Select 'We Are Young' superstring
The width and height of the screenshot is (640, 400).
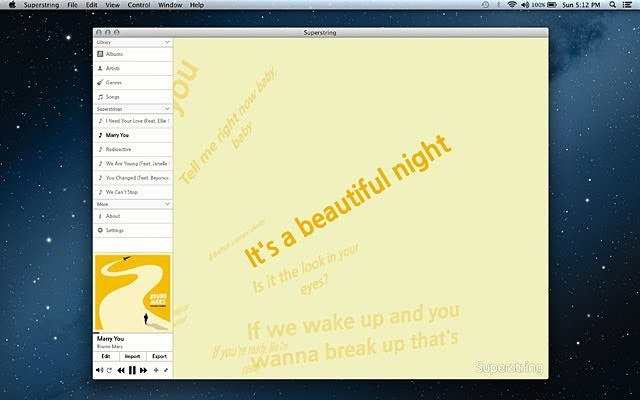coord(133,164)
